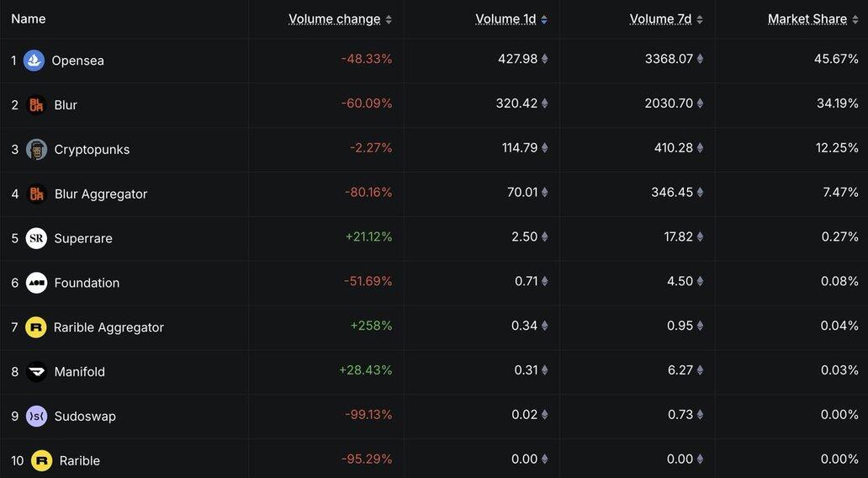
Task: Click the Blur Aggregator logo icon
Action: (36, 194)
